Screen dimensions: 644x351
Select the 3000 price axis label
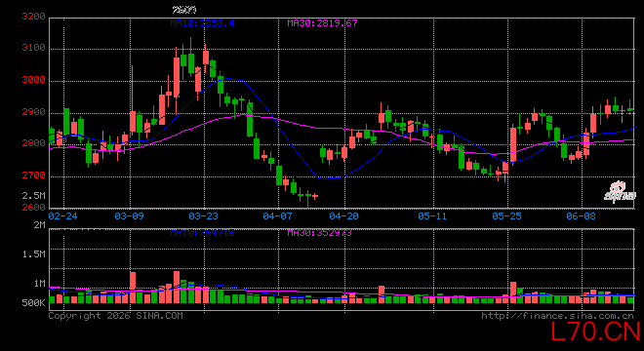click(34, 80)
